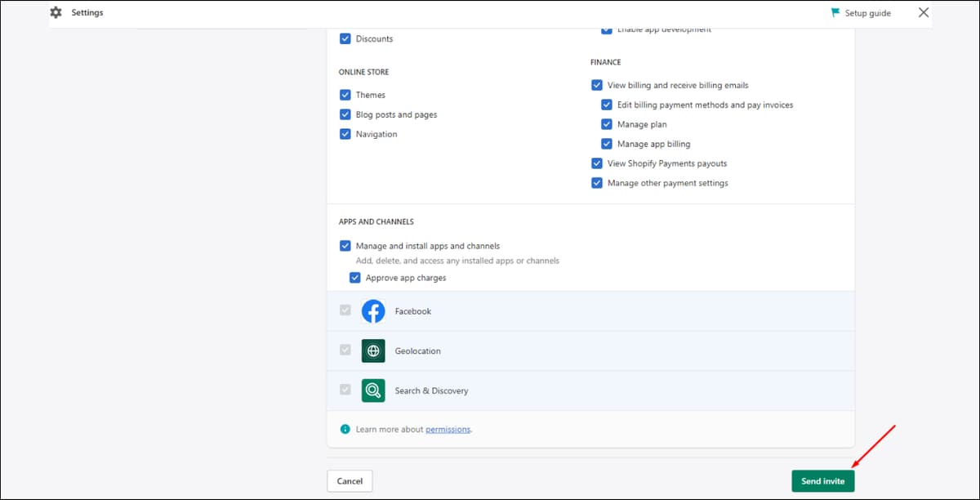The width and height of the screenshot is (980, 500).
Task: Click the Cancel button
Action: [x=350, y=481]
